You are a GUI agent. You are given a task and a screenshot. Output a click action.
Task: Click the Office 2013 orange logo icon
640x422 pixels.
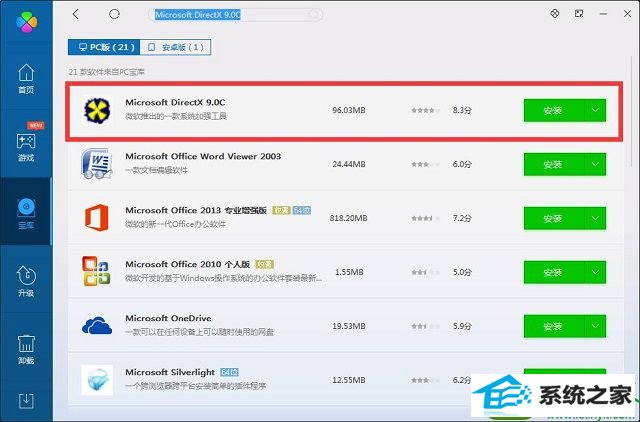(97, 218)
